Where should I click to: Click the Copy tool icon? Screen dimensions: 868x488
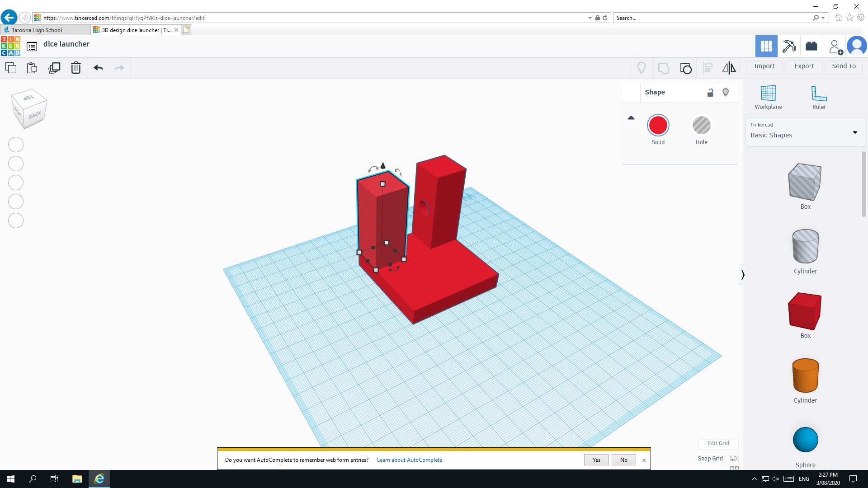pos(11,68)
